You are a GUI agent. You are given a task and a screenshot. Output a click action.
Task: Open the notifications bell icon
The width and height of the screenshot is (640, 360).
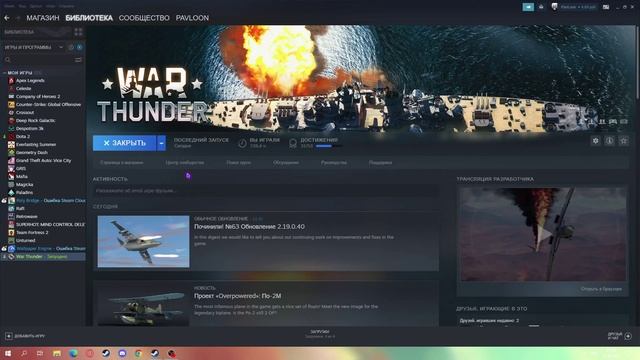pos(541,7)
